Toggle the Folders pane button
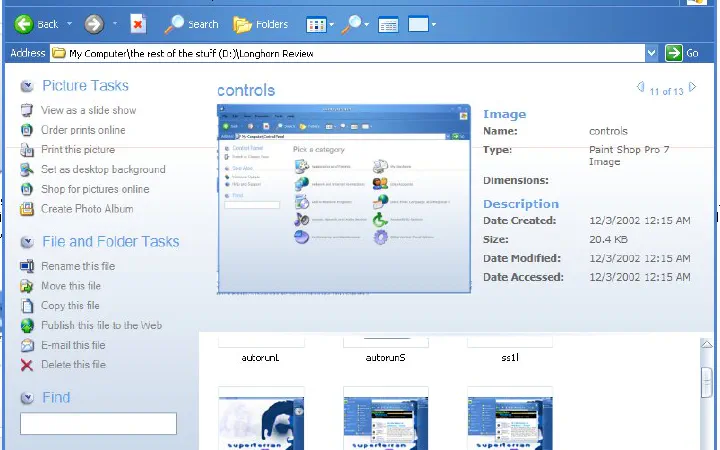This screenshot has width=720, height=450. pyautogui.click(x=260, y=24)
